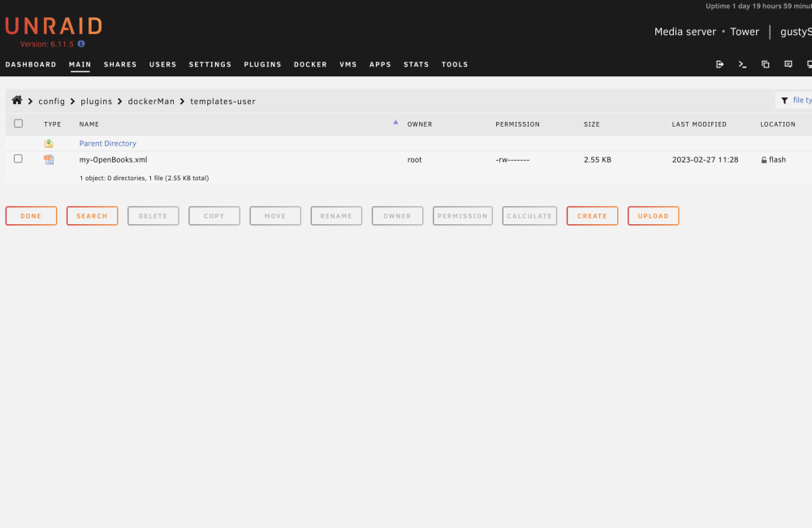Sort by the Permission column header
812x528 pixels.
pos(518,124)
